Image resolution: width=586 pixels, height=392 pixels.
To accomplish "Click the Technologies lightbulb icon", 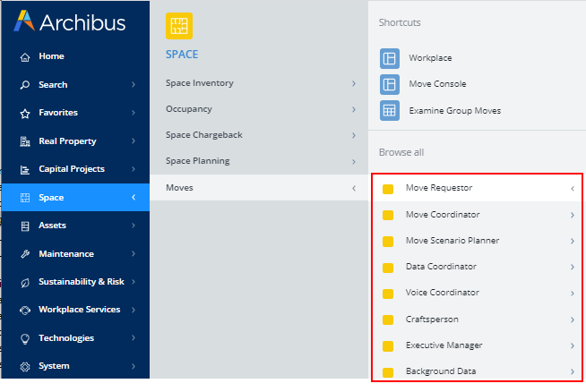I will point(25,338).
